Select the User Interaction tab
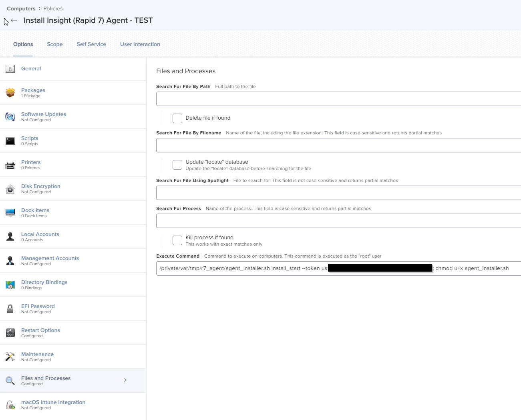 (x=140, y=44)
